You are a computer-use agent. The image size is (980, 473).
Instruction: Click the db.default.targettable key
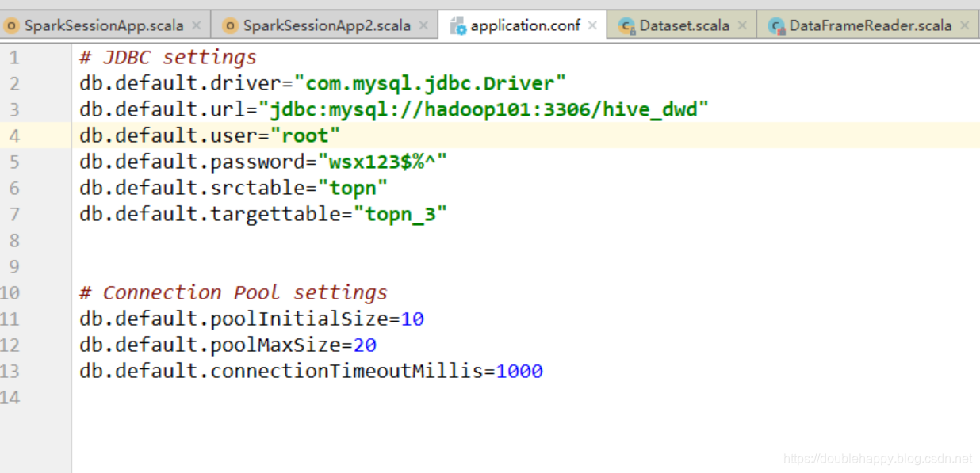pyautogui.click(x=210, y=214)
